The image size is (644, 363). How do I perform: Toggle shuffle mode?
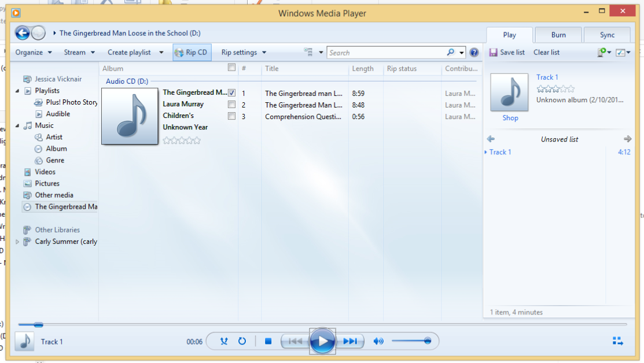click(224, 341)
